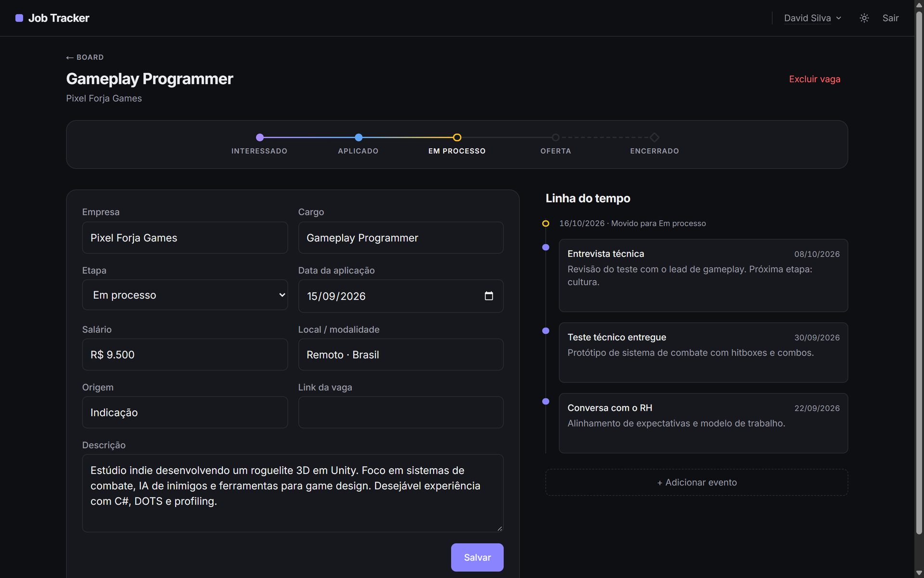Image resolution: width=924 pixels, height=578 pixels.
Task: Expand the Etapa dropdown showing Em processo
Action: (185, 295)
